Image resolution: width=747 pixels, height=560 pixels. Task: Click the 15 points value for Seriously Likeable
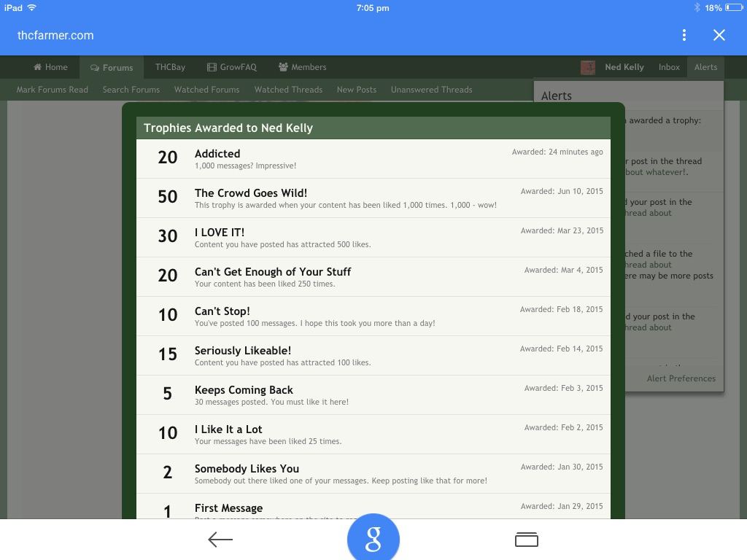point(168,354)
